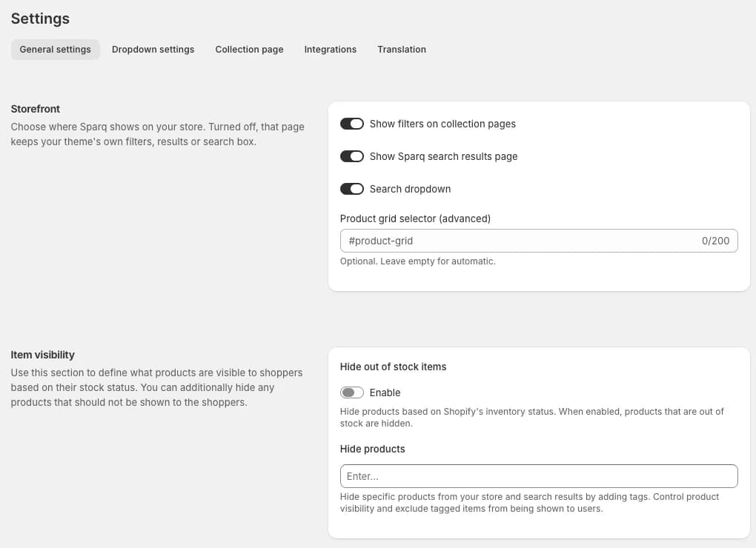Turn off the Search dropdown switch

pyautogui.click(x=352, y=190)
